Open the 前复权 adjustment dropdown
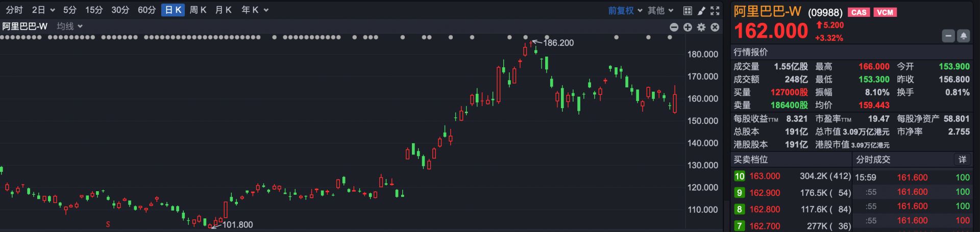 pyautogui.click(x=625, y=10)
